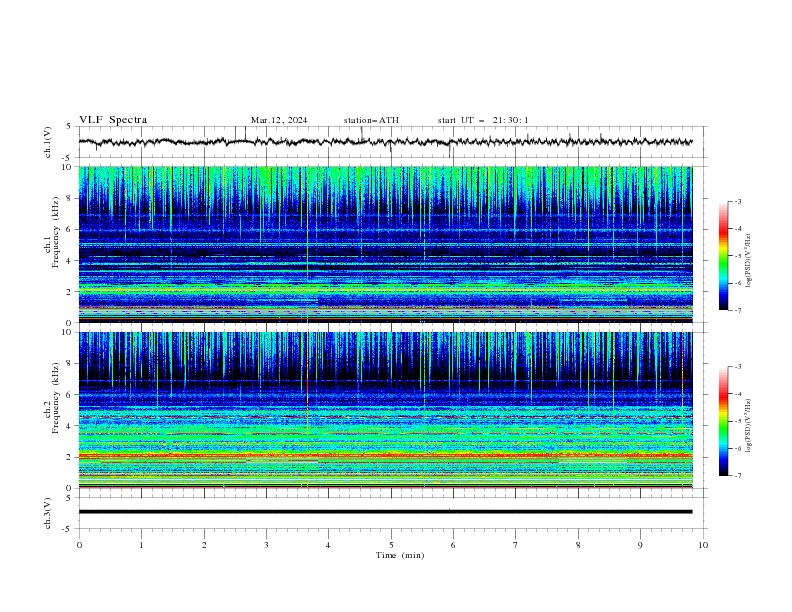Click the time axis tick label "5"
Screen dimensions: 792x612
pos(391,545)
